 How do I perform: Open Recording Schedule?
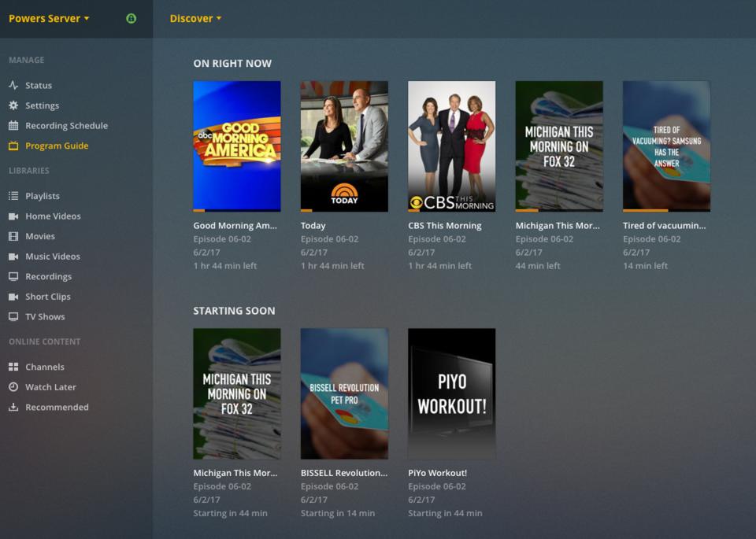pyautogui.click(x=66, y=126)
